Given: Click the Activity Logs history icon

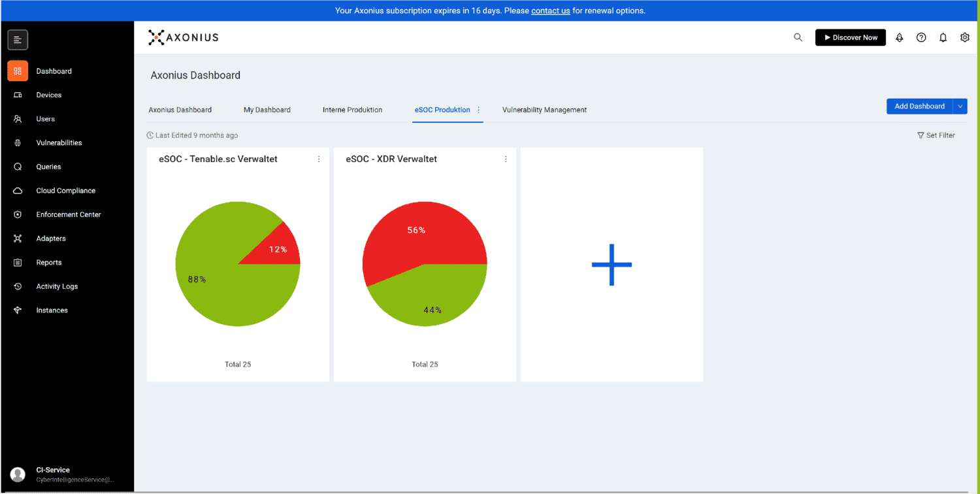Looking at the screenshot, I should pos(18,286).
